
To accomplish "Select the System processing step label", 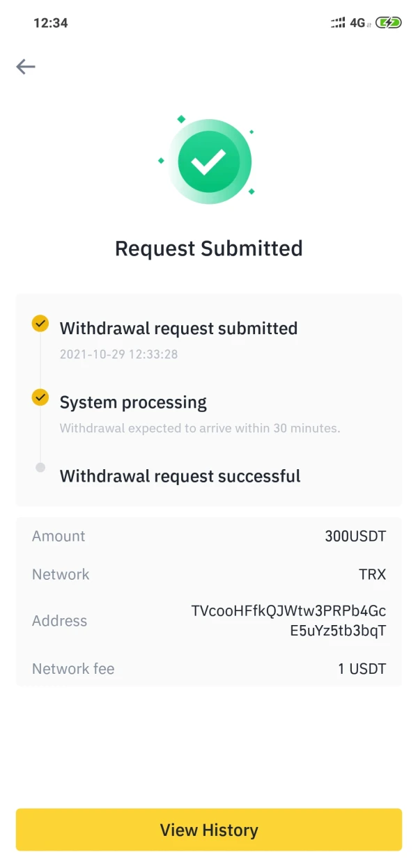I will (x=133, y=402).
